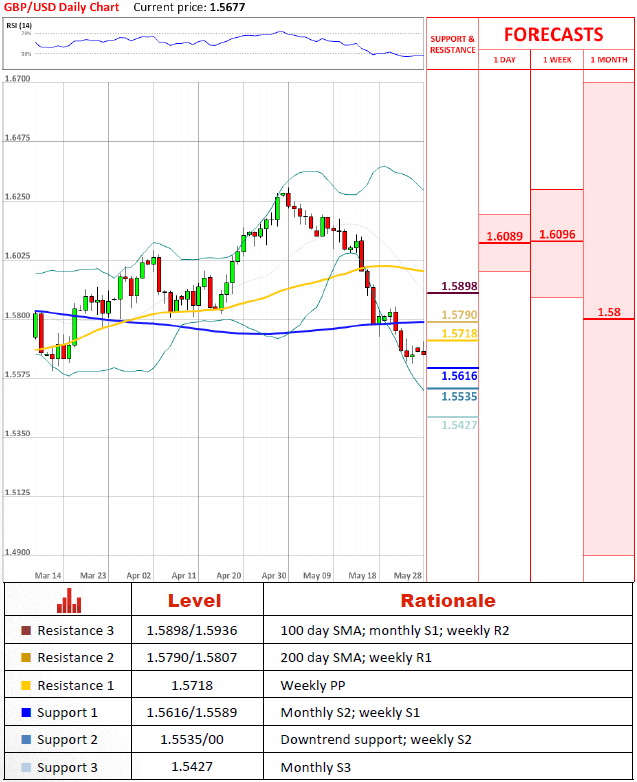Select the 'Support 2' row label
This screenshot has height=782, width=637.
[67, 740]
